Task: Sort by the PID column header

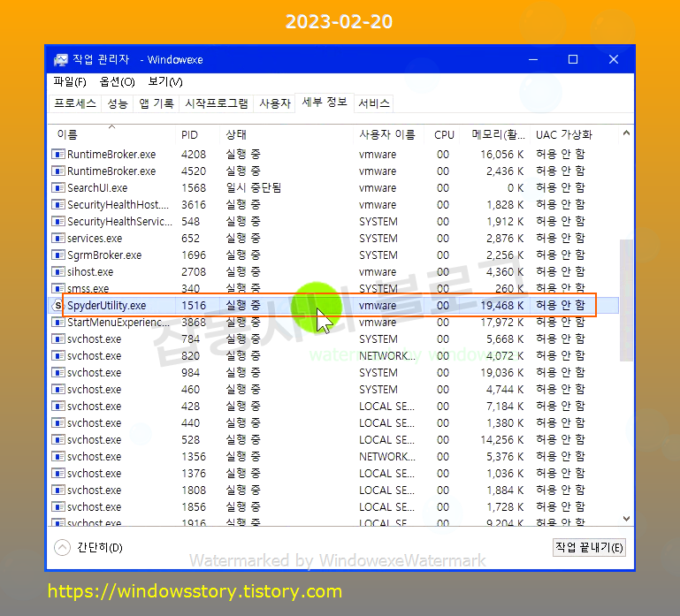Action: pyautogui.click(x=197, y=135)
